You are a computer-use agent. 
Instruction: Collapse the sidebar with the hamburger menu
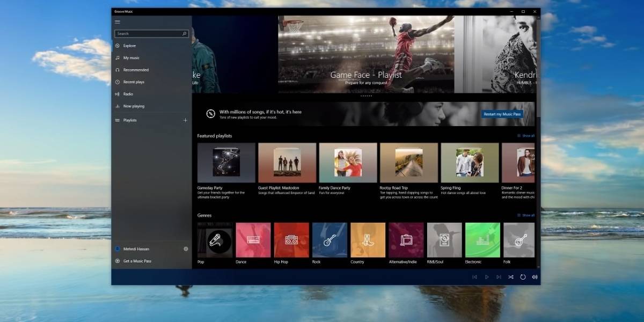[118, 22]
